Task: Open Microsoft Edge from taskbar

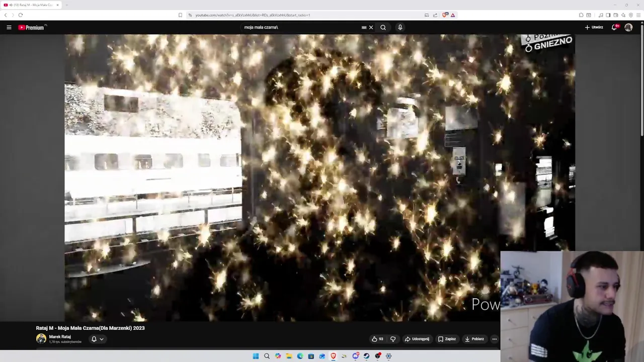Action: pyautogui.click(x=300, y=356)
